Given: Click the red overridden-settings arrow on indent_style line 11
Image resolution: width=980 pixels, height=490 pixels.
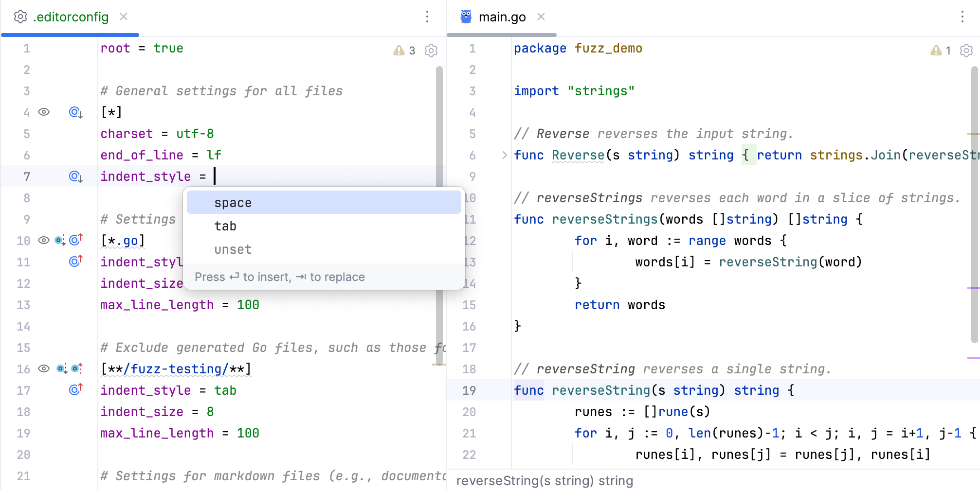Looking at the screenshot, I should pyautogui.click(x=75, y=262).
